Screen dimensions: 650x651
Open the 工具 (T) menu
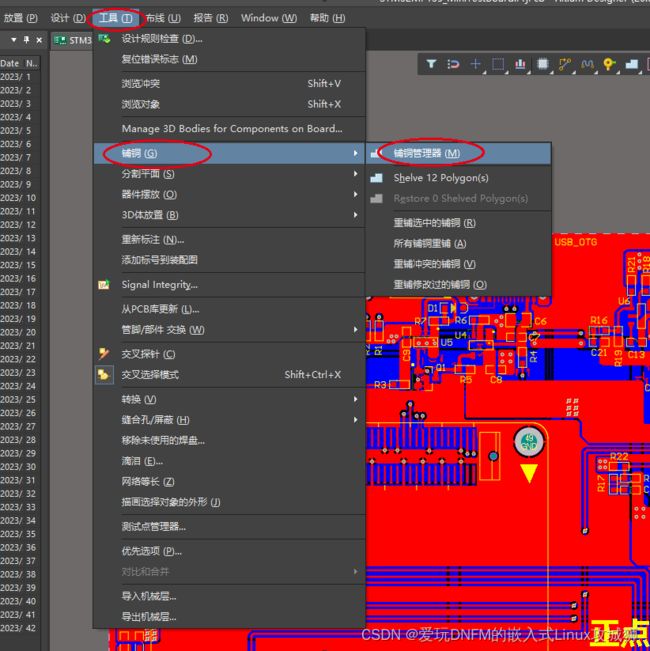pos(115,18)
